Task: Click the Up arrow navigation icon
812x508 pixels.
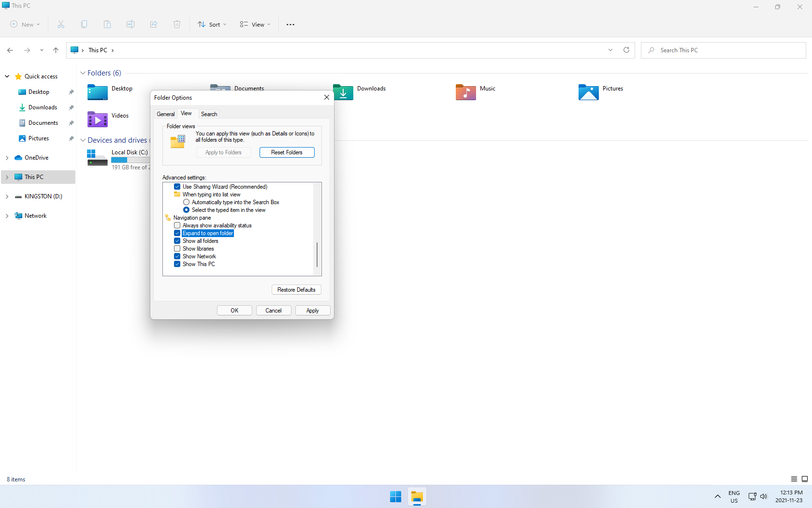Action: [x=56, y=50]
